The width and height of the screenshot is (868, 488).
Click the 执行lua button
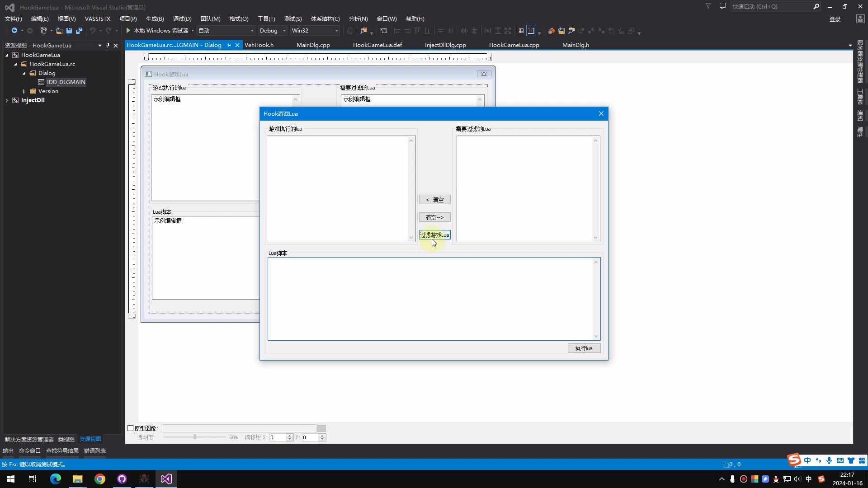584,348
